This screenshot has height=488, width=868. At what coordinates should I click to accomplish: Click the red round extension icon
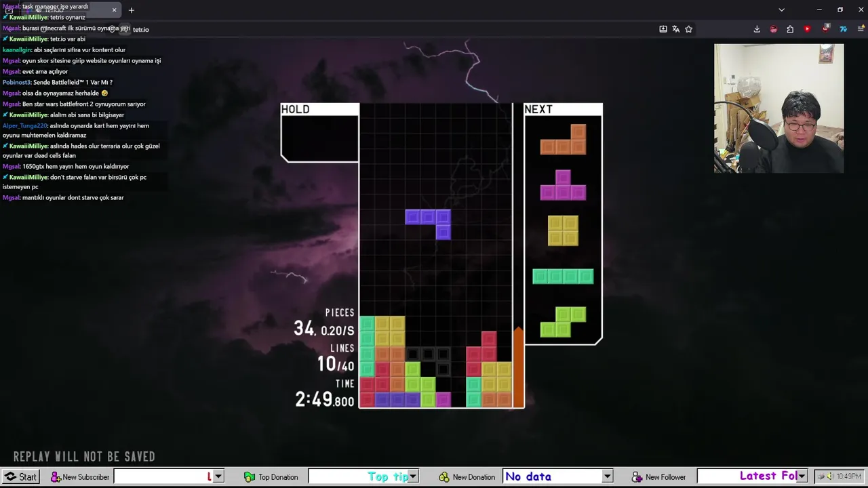[x=774, y=29]
